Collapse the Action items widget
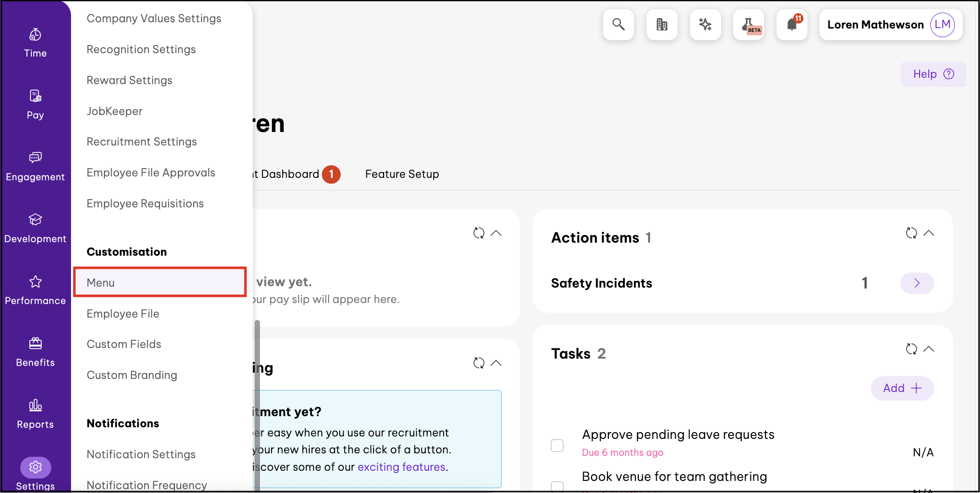Screen dimensions: 980x493 tap(929, 233)
